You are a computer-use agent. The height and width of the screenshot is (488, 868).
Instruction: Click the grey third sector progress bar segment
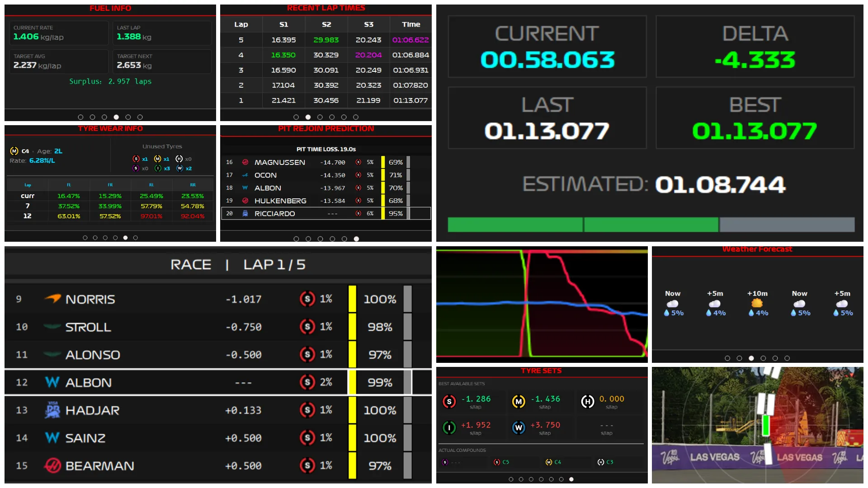pyautogui.click(x=787, y=225)
